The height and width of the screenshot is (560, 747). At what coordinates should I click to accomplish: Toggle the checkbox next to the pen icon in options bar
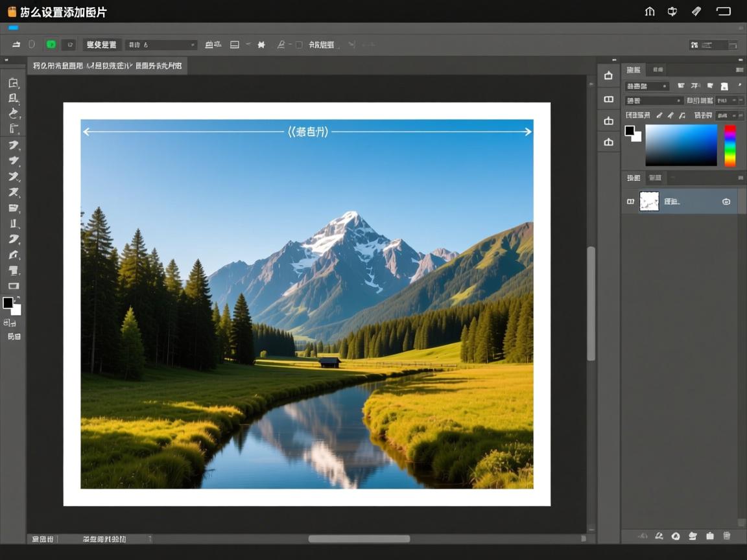click(x=299, y=45)
